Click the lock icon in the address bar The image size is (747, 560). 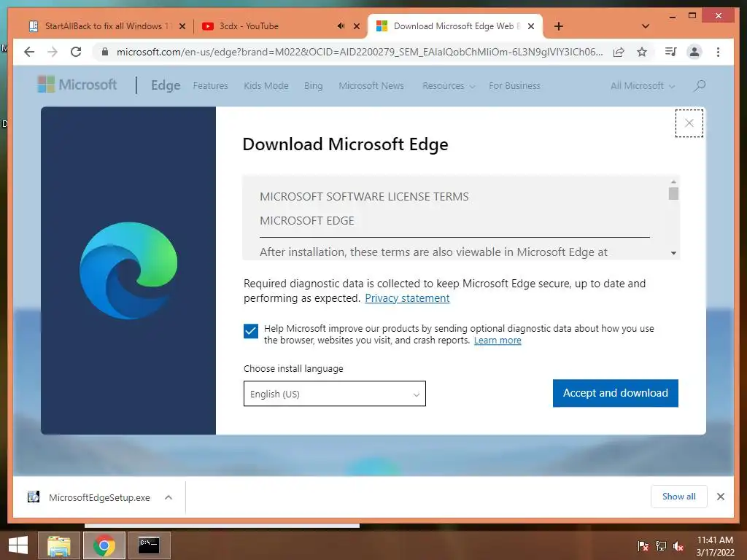click(x=105, y=52)
